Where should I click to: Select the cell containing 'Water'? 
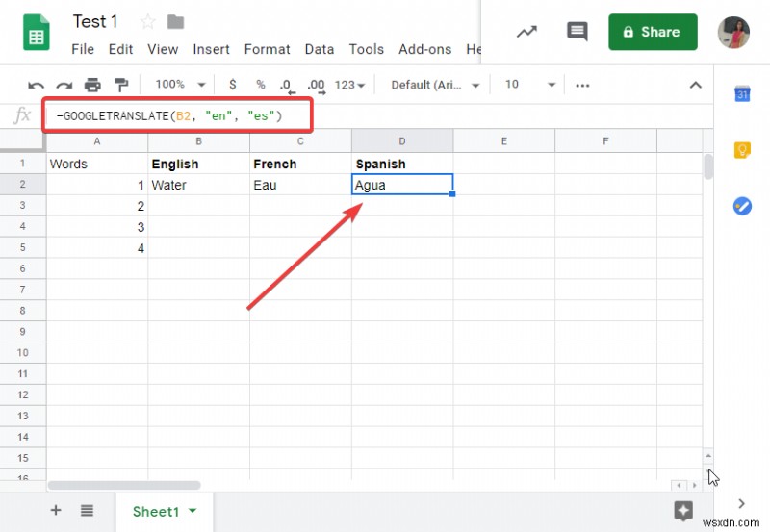(199, 185)
